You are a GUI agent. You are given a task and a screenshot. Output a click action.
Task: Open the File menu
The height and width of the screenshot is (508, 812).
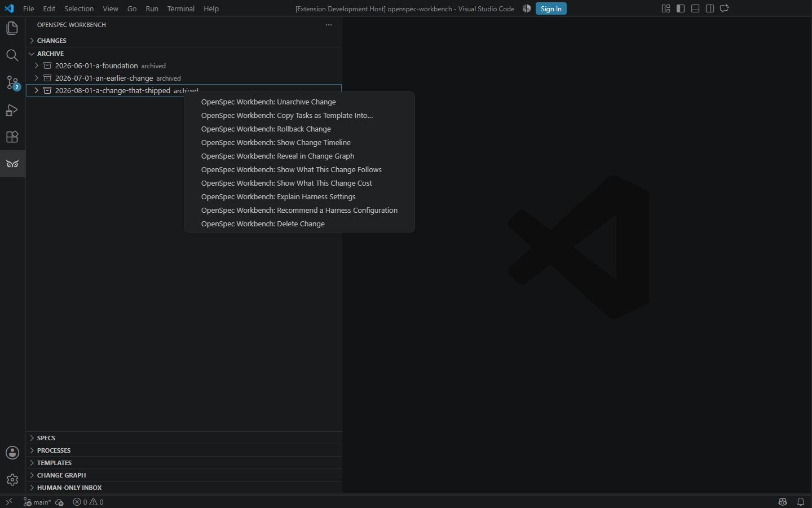29,8
